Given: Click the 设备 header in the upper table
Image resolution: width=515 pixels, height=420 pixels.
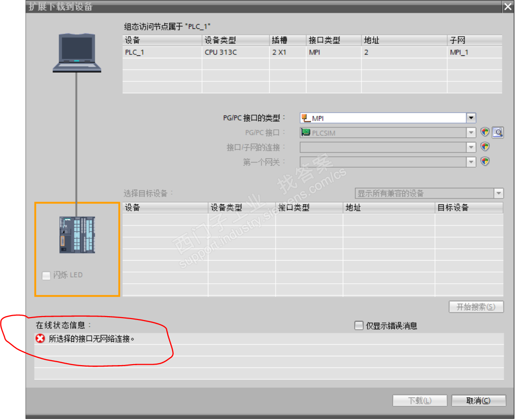Looking at the screenshot, I should 162,40.
